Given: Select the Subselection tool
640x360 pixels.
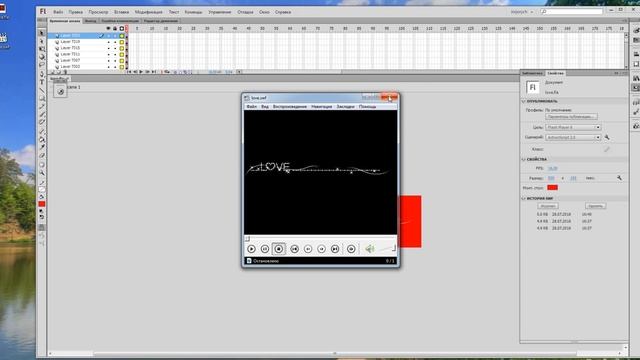Looking at the screenshot, I should (x=42, y=41).
